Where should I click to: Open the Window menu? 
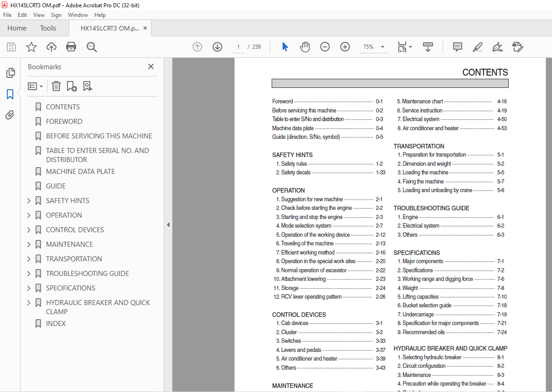coord(78,15)
